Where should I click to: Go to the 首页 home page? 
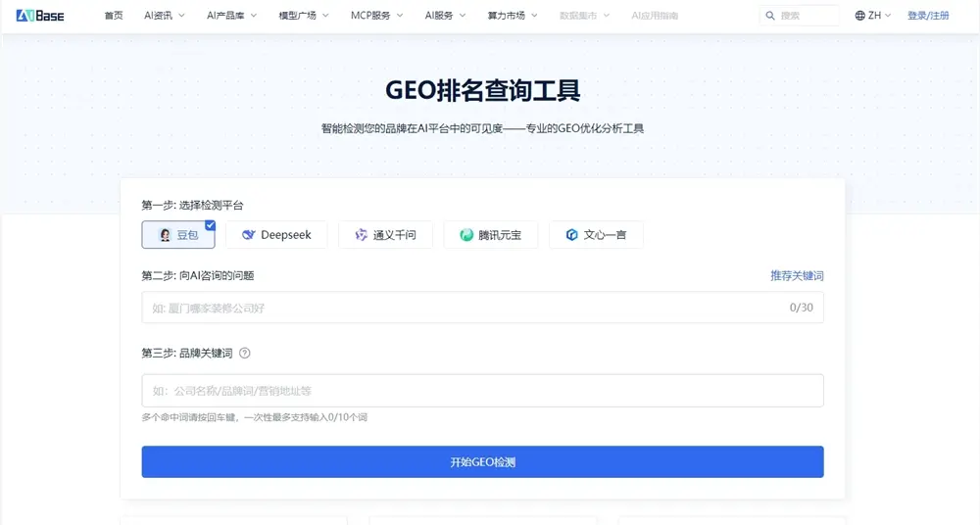114,16
